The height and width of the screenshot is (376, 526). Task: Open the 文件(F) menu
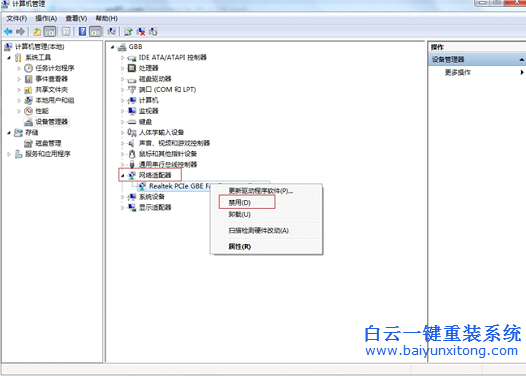point(16,18)
